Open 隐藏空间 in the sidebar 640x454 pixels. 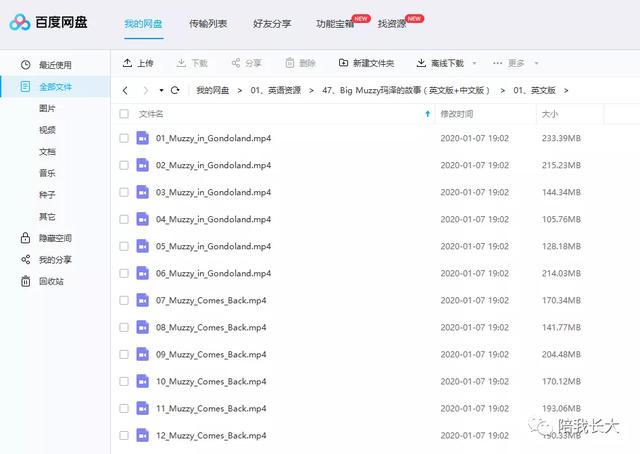click(55, 238)
